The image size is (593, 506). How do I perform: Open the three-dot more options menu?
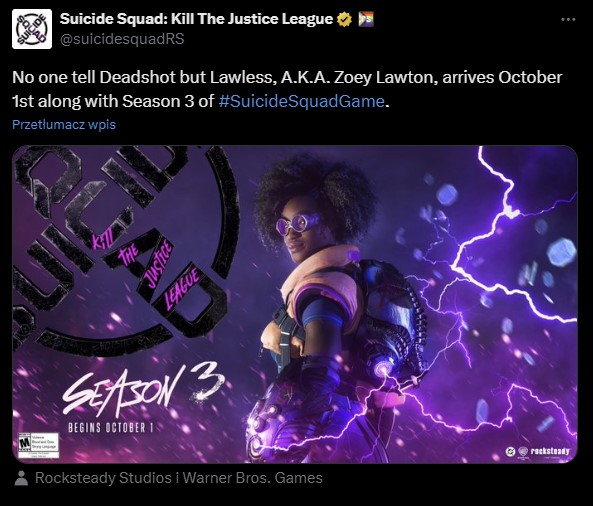pos(568,19)
